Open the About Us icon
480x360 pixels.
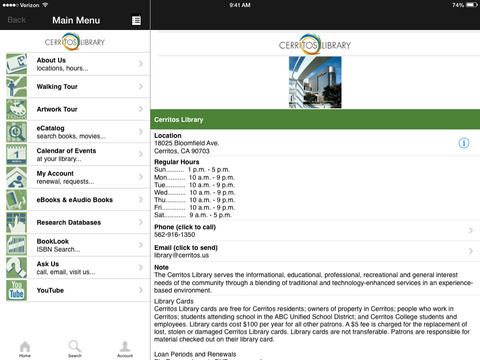tap(16, 64)
